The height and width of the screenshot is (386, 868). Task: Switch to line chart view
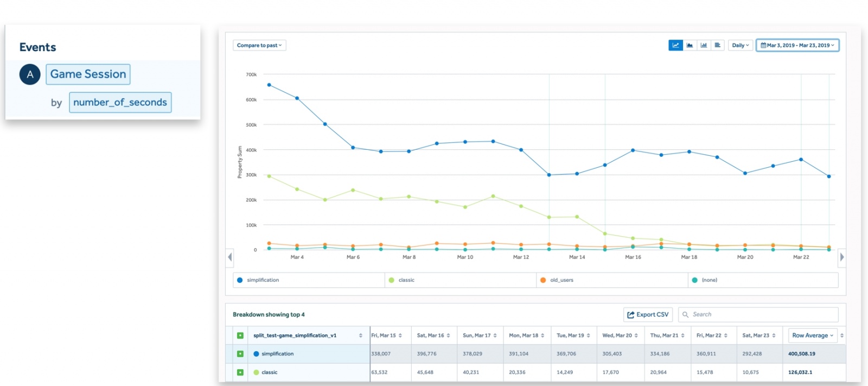(x=675, y=46)
